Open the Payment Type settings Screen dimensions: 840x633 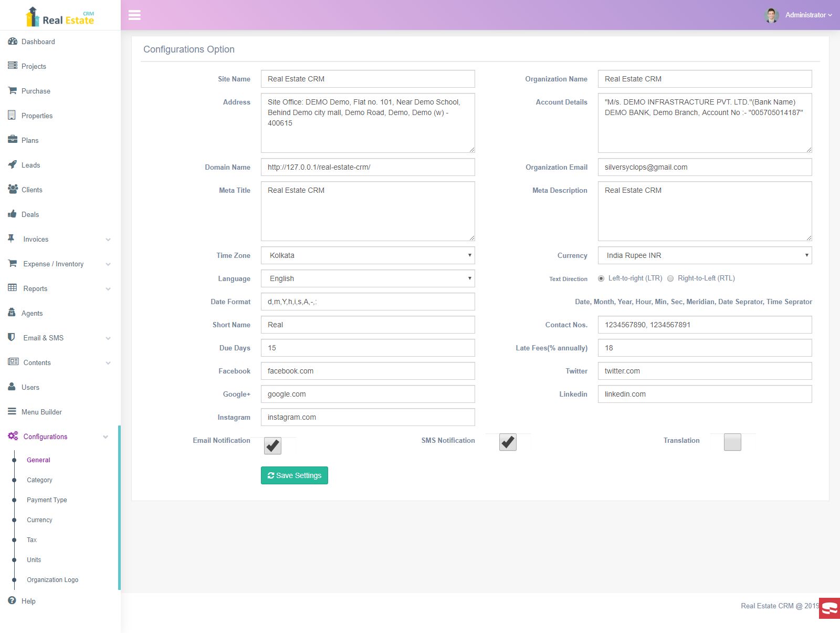point(46,500)
